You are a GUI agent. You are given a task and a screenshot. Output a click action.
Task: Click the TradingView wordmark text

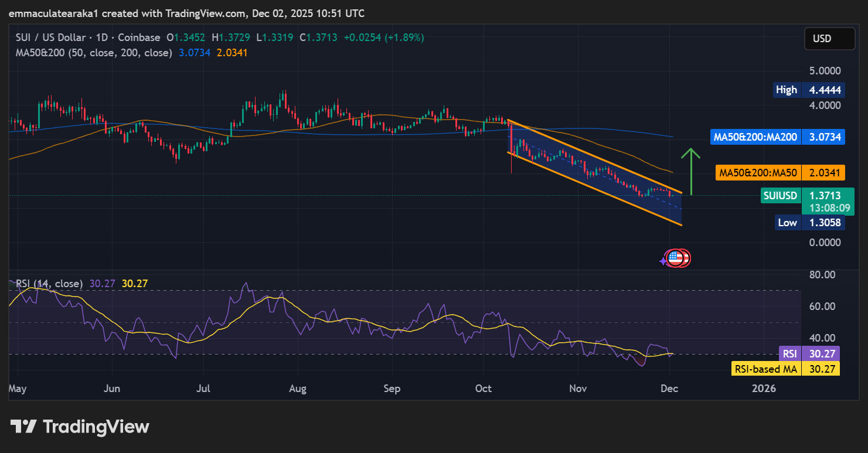[x=96, y=427]
